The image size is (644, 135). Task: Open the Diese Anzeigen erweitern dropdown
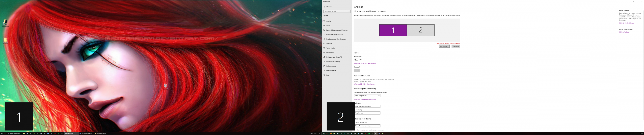click(367, 126)
